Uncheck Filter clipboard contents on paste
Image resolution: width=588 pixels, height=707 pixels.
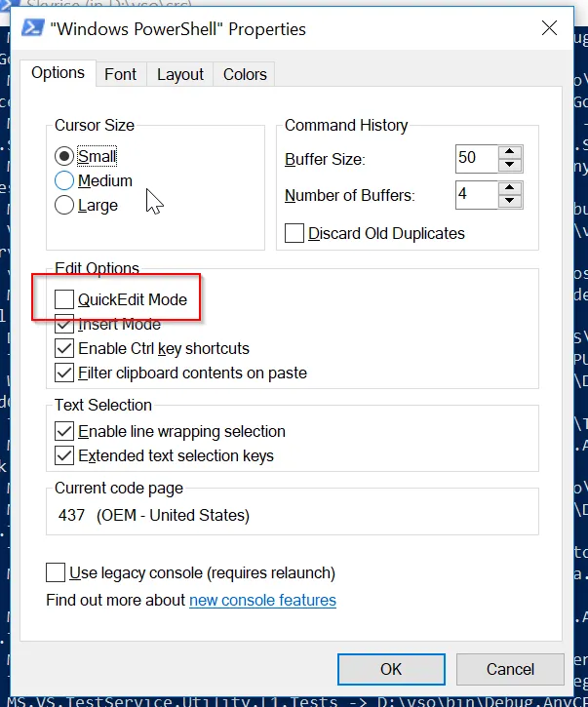[64, 373]
